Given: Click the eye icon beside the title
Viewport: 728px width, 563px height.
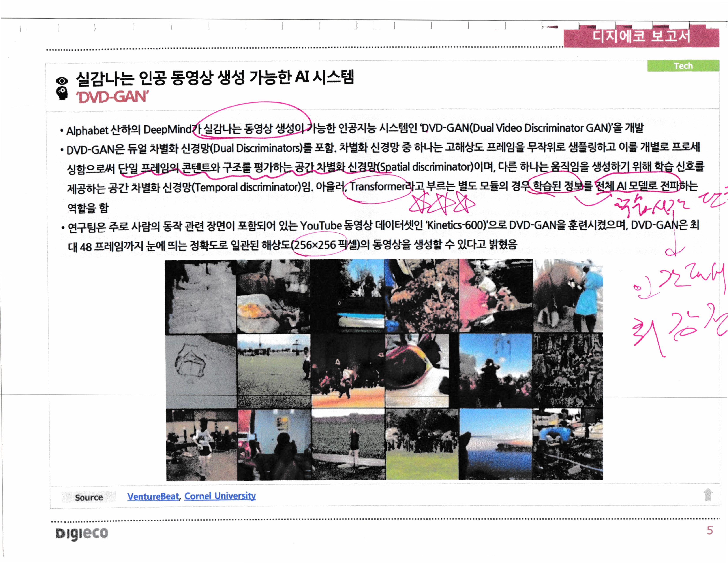Looking at the screenshot, I should coord(62,81).
